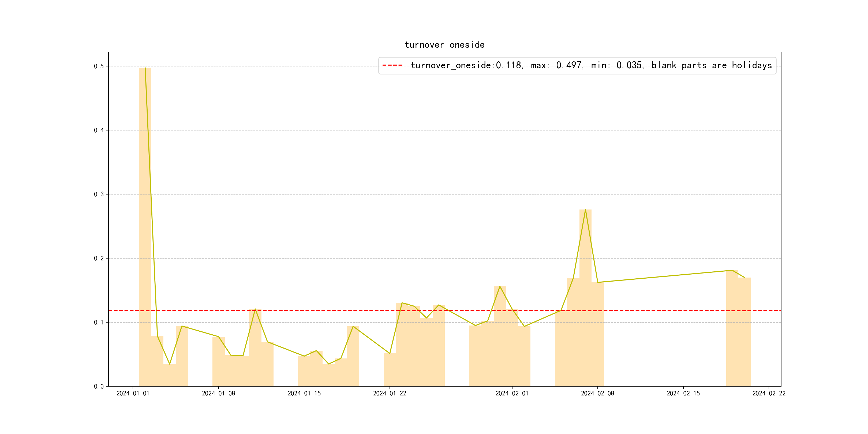Click the y-axis tick label 0.0
Screen dimensions: 868x434
click(99, 387)
